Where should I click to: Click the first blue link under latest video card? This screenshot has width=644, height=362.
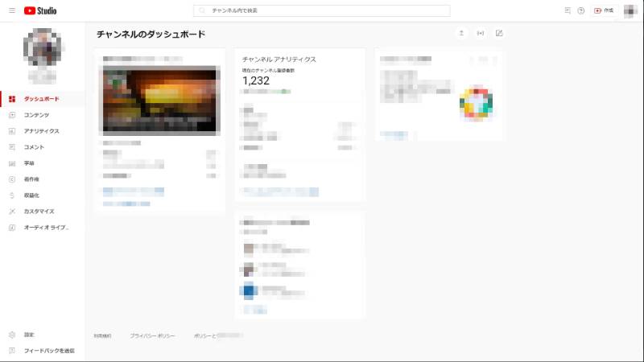coord(133,191)
